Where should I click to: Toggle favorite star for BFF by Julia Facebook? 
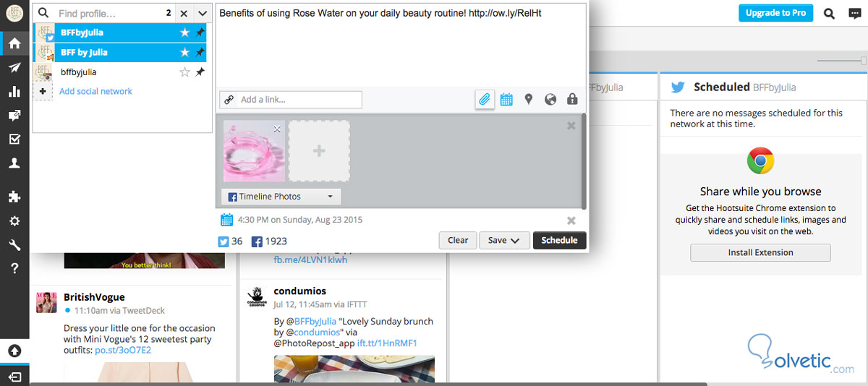[184, 52]
